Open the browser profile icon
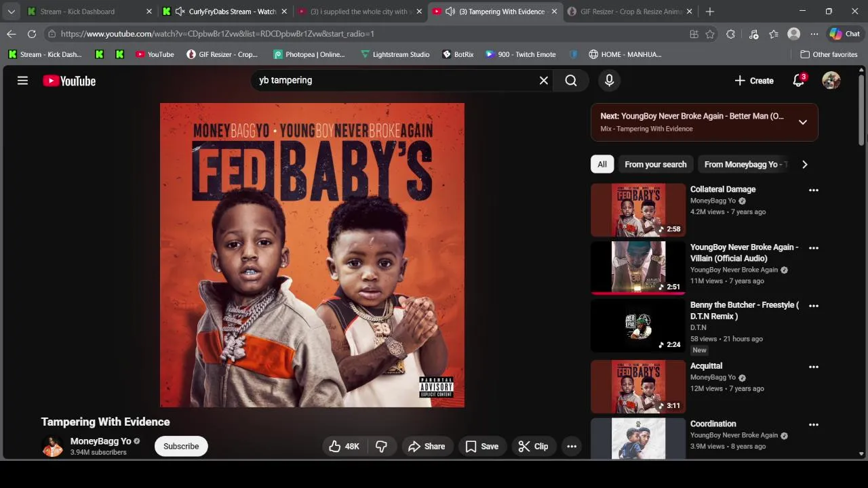 [x=793, y=34]
